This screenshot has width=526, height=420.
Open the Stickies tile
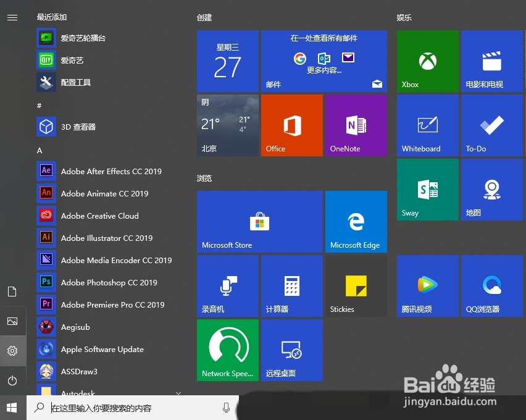(356, 286)
